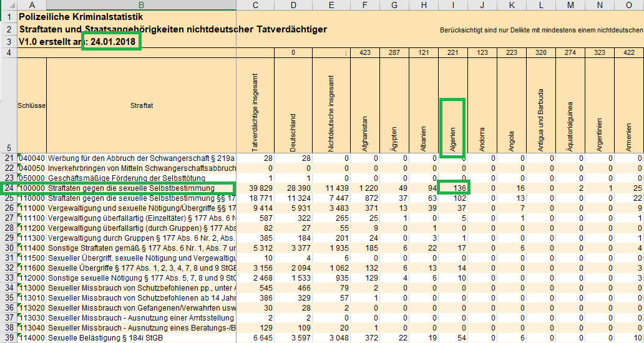Screen dimensions: 644x343
Task: Click 'Straftaten gegen die sexuelle Selbstbestimmung' in row 24
Action: point(141,188)
